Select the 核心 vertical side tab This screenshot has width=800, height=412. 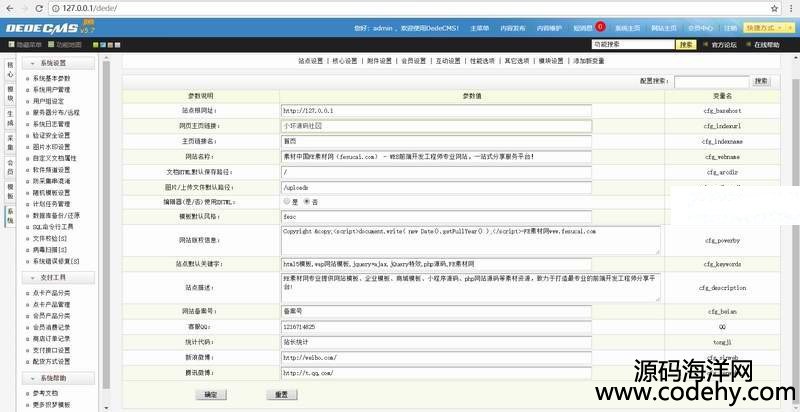11,70
